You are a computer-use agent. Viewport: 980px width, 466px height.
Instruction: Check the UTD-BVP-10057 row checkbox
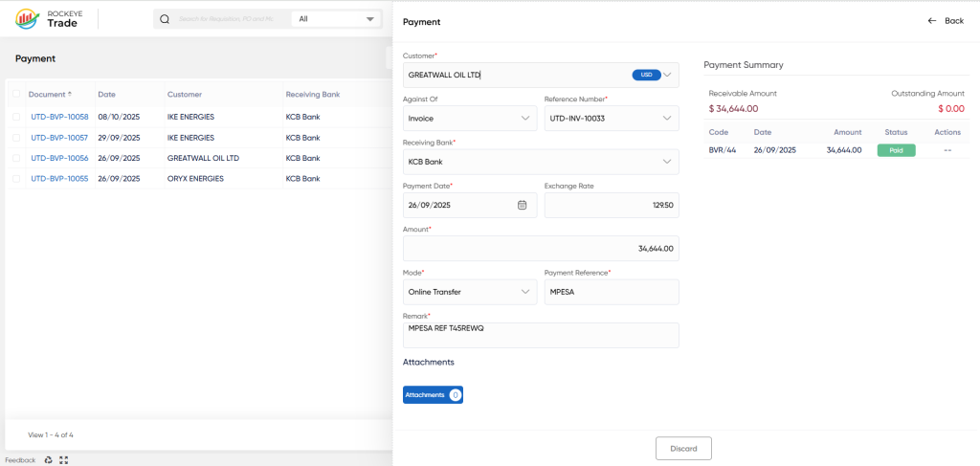pyautogui.click(x=16, y=138)
